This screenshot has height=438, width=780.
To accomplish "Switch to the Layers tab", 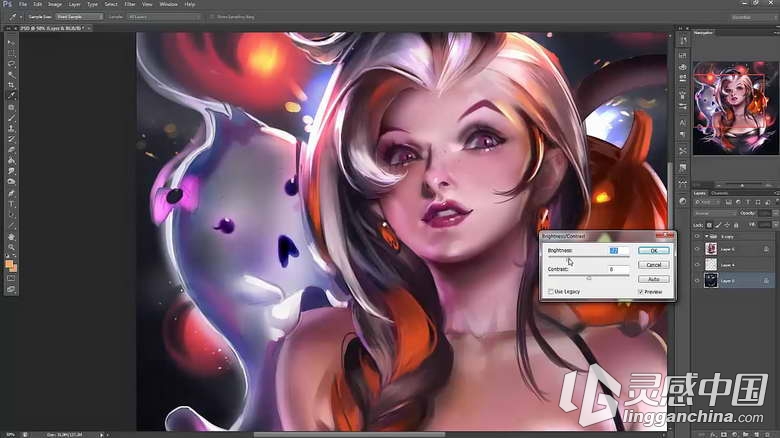I will coord(700,193).
